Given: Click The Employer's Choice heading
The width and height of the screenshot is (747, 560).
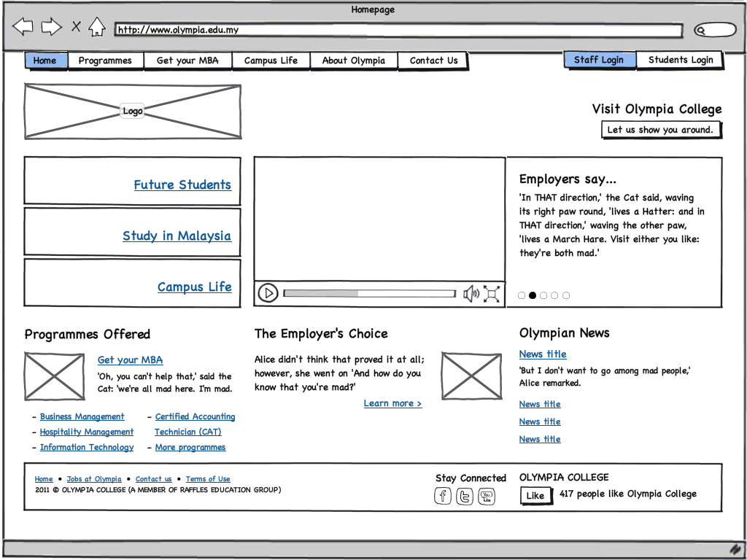Looking at the screenshot, I should [321, 334].
